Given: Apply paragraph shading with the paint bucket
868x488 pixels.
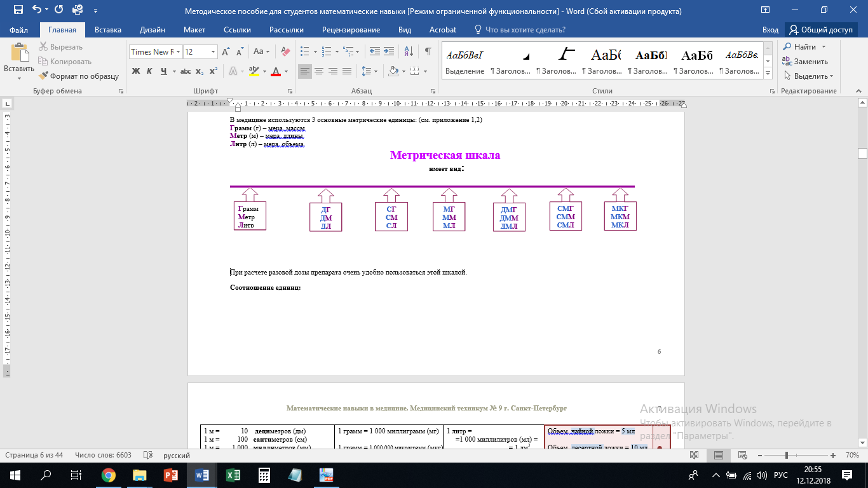Looking at the screenshot, I should pos(393,71).
